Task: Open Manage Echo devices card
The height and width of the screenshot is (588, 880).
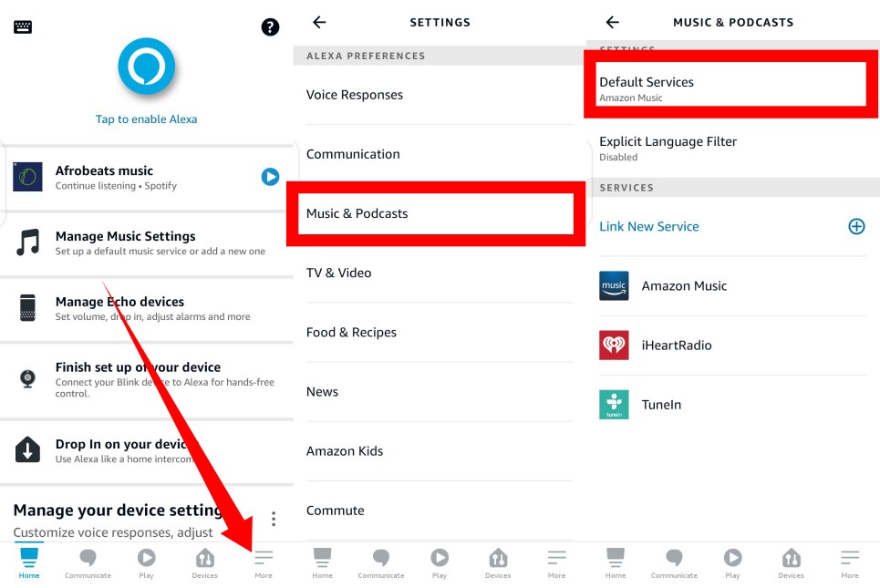Action: (x=147, y=309)
